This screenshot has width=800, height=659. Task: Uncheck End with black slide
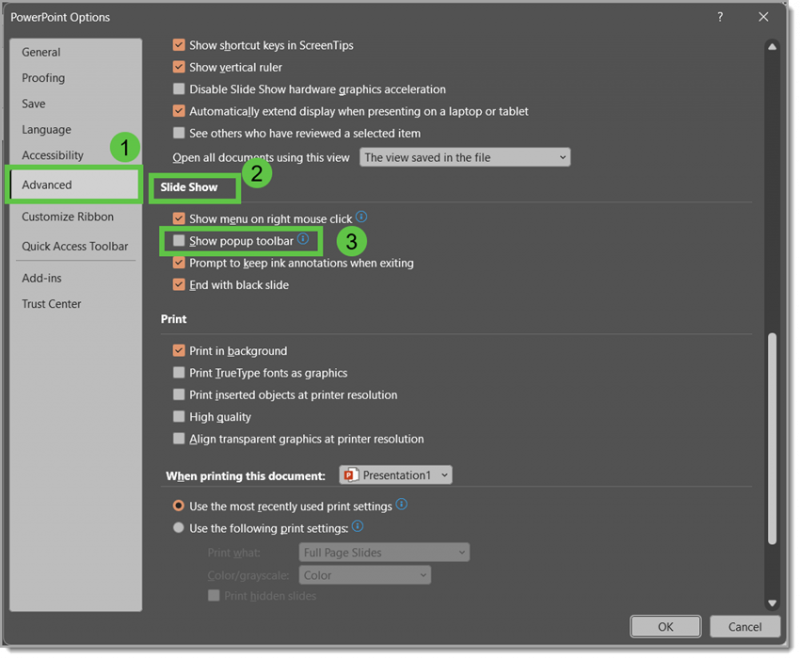(x=178, y=284)
